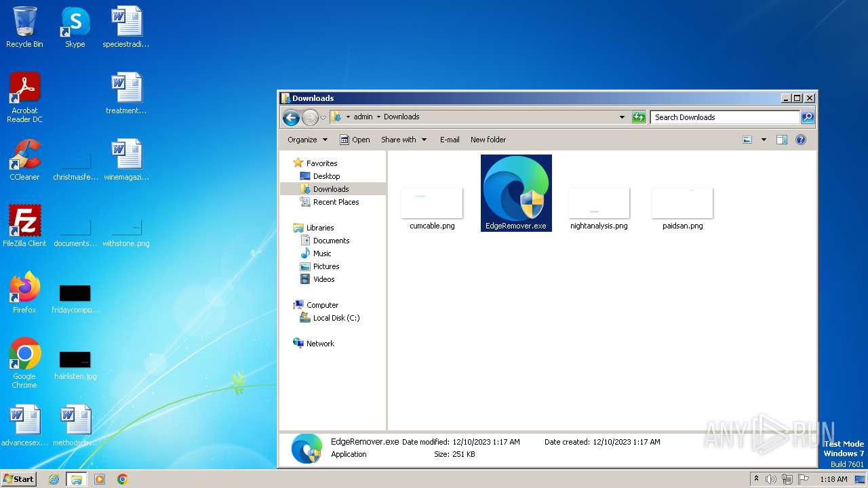Open Google Chrome desktop shortcut
Image resolution: width=868 pixels, height=488 pixels.
pos(24,363)
